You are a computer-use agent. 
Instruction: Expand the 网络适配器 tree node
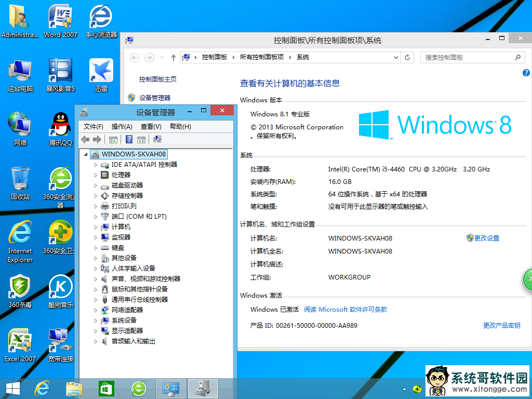coord(96,310)
